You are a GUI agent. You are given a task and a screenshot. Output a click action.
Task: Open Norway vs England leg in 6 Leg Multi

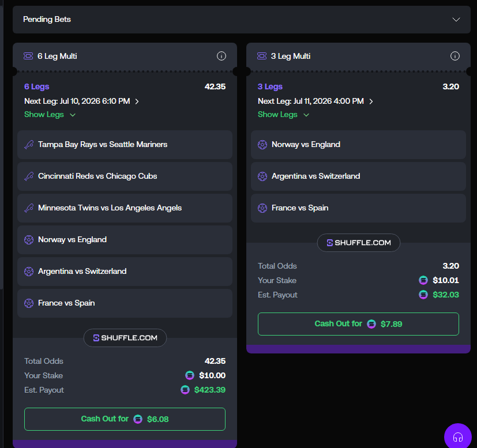click(125, 240)
